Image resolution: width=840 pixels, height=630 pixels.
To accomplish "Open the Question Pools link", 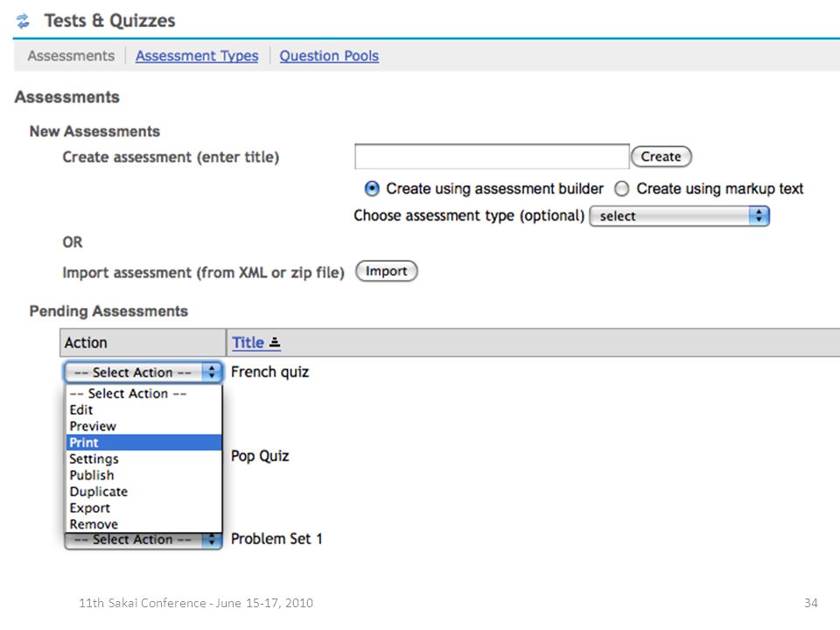I will click(x=329, y=56).
